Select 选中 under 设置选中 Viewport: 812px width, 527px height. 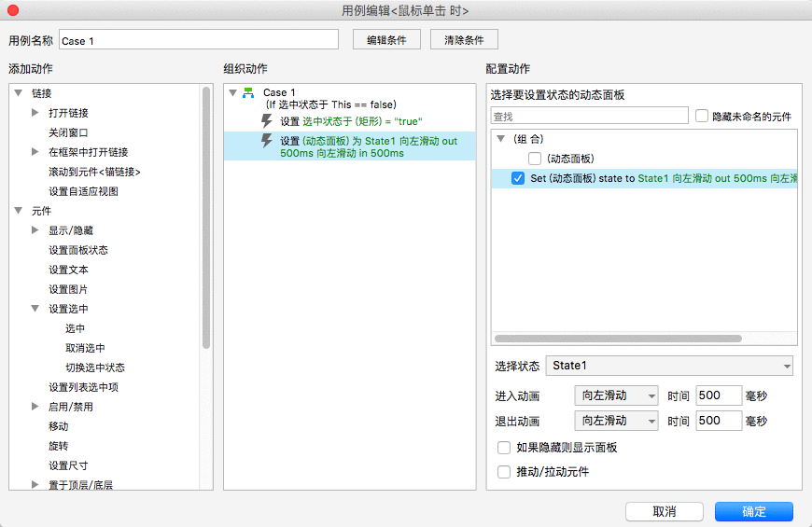coord(75,328)
